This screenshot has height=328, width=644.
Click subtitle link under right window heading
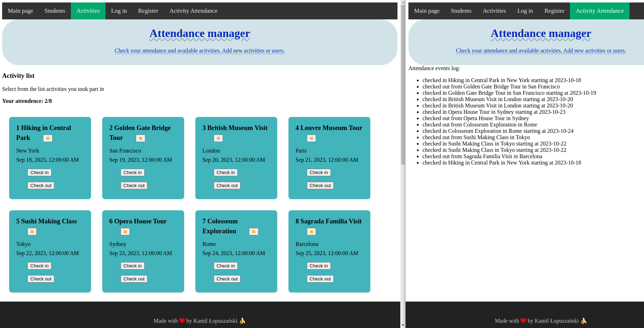coord(541,51)
